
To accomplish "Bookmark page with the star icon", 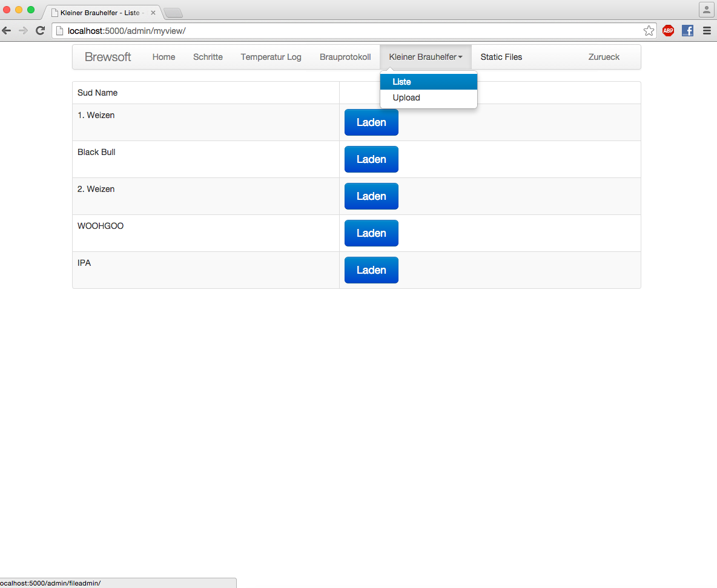I will tap(649, 30).
